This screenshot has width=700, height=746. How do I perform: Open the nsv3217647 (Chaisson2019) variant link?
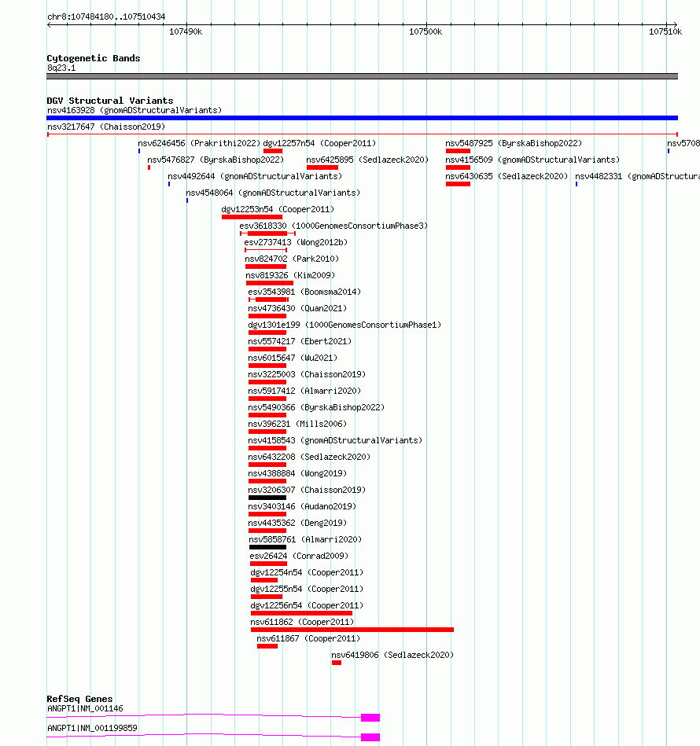(106, 127)
